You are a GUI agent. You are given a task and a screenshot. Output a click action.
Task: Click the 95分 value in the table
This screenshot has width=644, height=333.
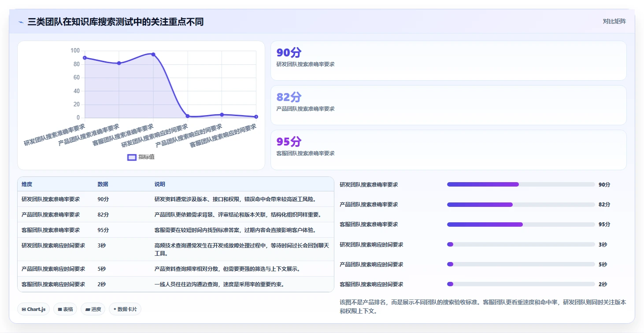click(103, 230)
